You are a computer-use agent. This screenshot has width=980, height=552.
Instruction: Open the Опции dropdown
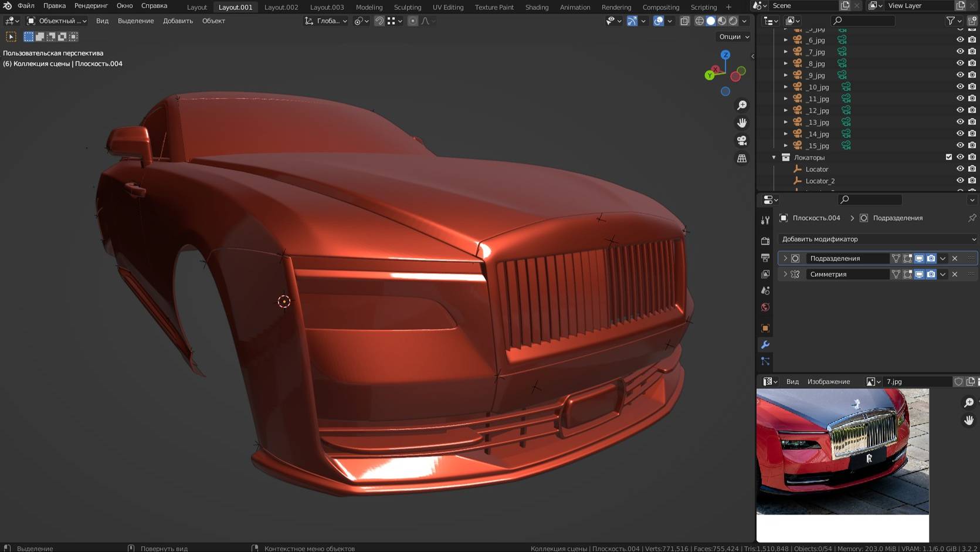click(x=734, y=36)
